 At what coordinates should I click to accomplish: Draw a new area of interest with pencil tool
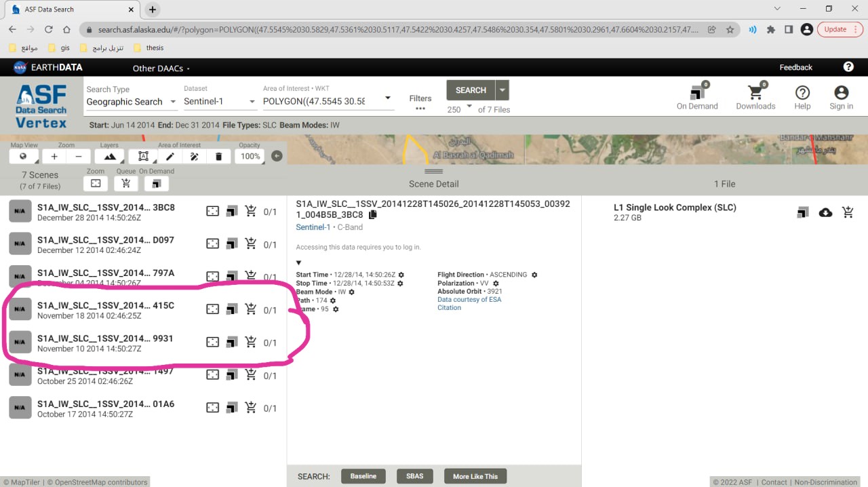pos(170,157)
